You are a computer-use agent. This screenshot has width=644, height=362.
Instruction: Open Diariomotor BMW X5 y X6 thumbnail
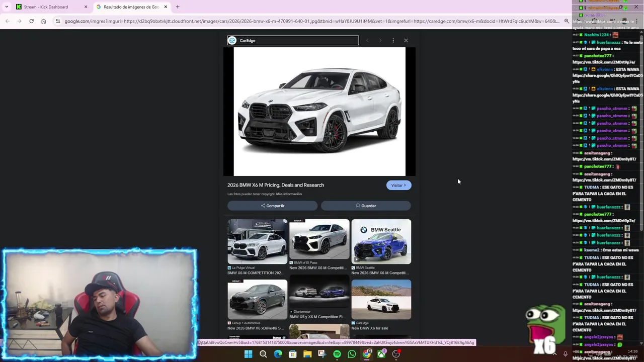coord(319,291)
